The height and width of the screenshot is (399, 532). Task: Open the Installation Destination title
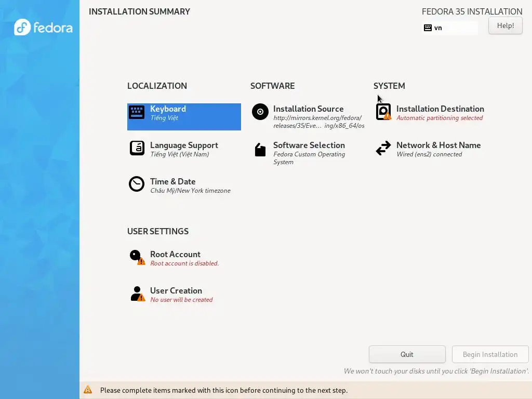coord(440,109)
